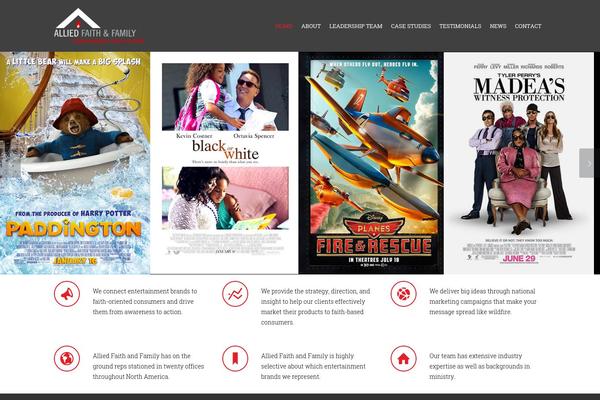This screenshot has width=600, height=400.
Task: Click the globe icon beside twenty offices text
Action: point(67,359)
